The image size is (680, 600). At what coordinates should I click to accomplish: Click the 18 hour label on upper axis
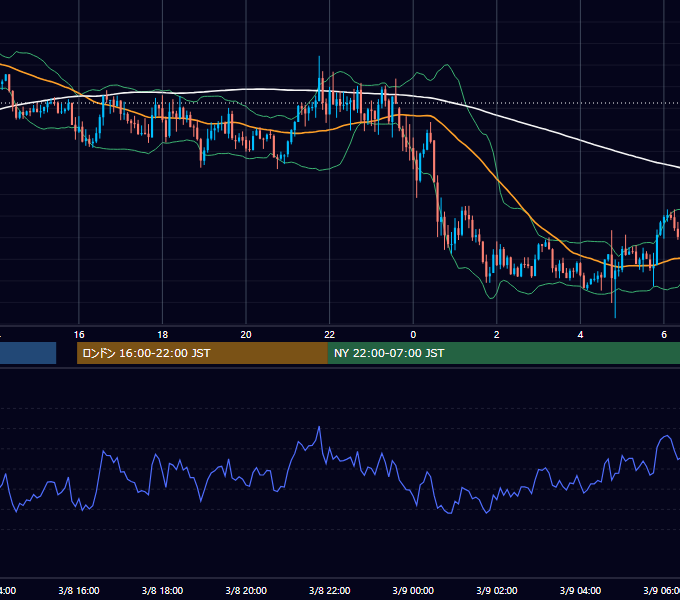tap(163, 335)
